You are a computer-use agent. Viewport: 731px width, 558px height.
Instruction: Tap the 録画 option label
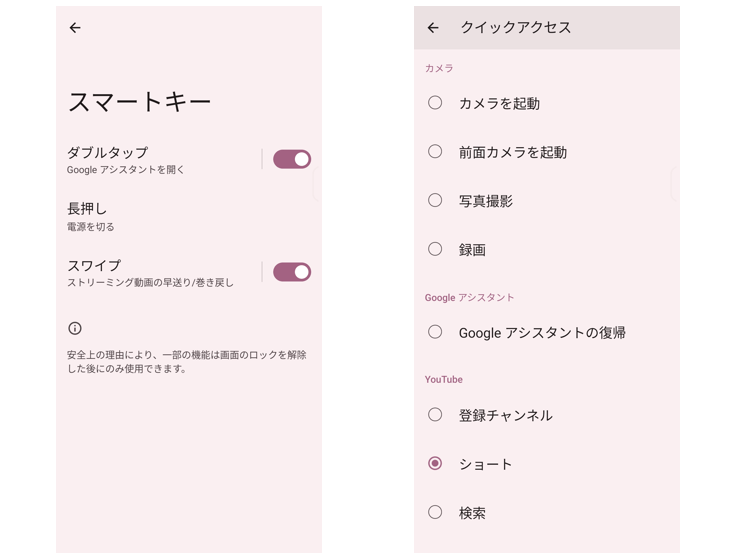coord(472,250)
